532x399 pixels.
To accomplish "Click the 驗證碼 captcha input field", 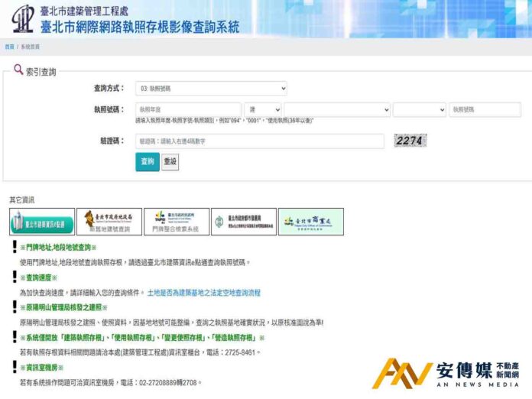I will 260,141.
